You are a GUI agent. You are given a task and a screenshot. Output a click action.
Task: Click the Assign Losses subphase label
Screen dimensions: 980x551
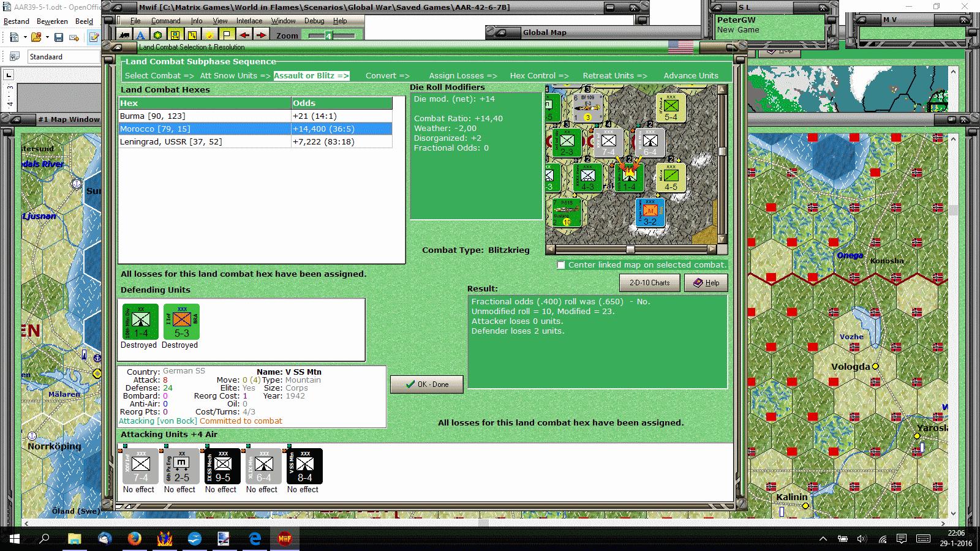coord(463,76)
